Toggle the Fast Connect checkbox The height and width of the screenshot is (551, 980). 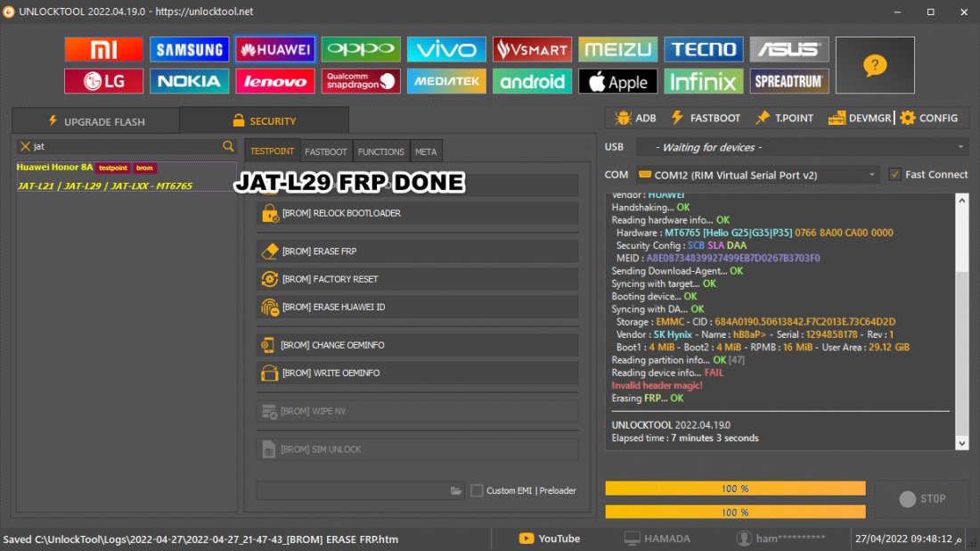click(x=895, y=175)
